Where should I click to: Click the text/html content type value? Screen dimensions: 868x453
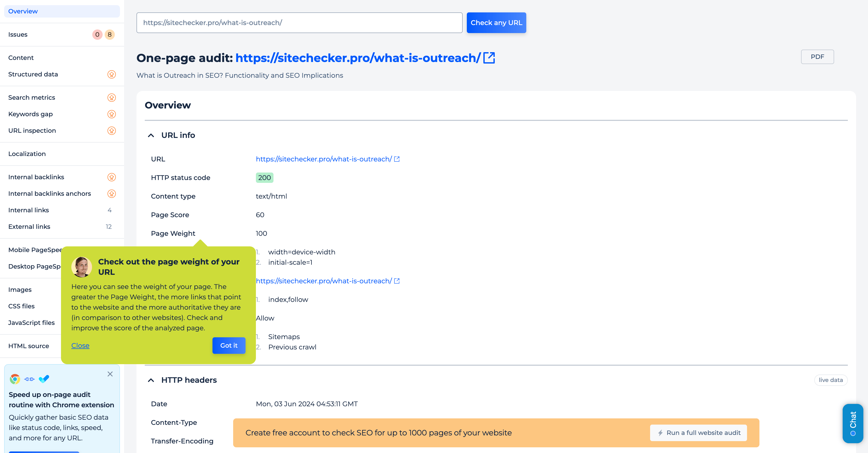271,196
